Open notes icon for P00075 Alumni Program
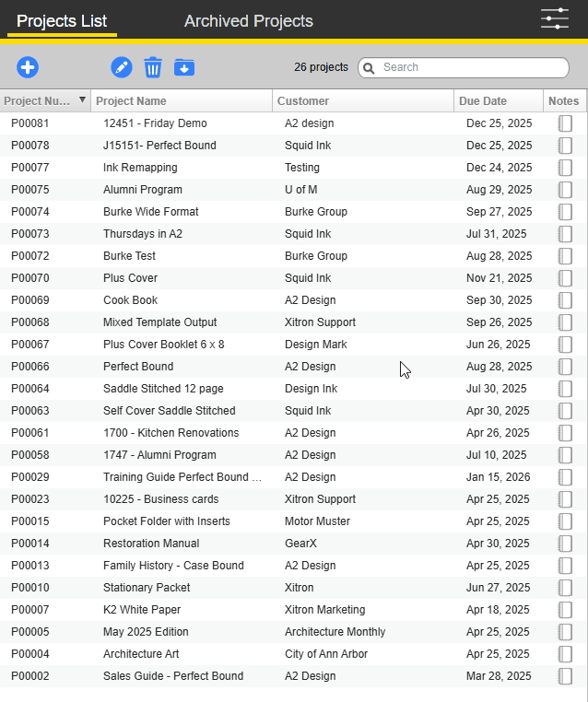Screen dimensions: 588x702 565,190
